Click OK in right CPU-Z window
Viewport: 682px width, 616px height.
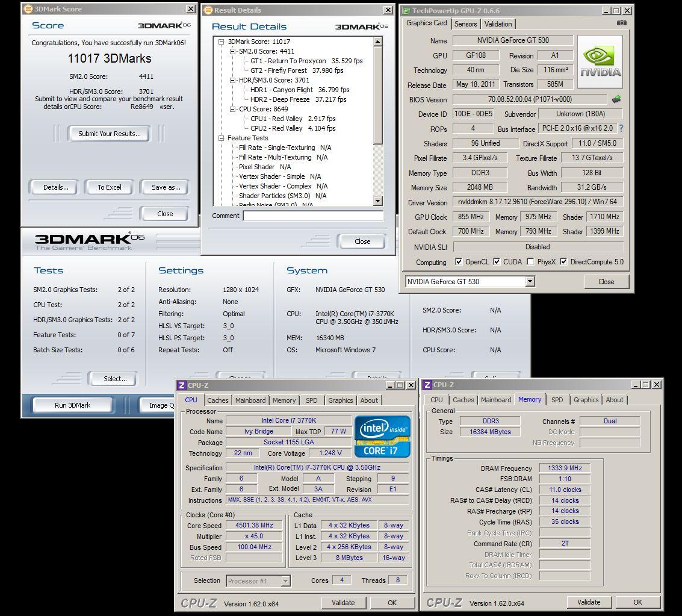click(x=637, y=602)
